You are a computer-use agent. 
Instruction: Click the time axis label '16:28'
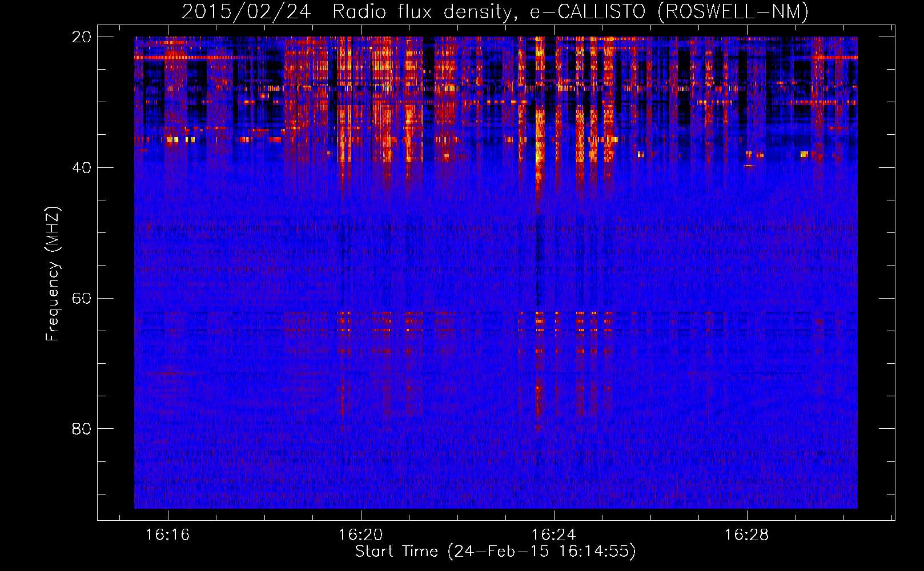(746, 534)
